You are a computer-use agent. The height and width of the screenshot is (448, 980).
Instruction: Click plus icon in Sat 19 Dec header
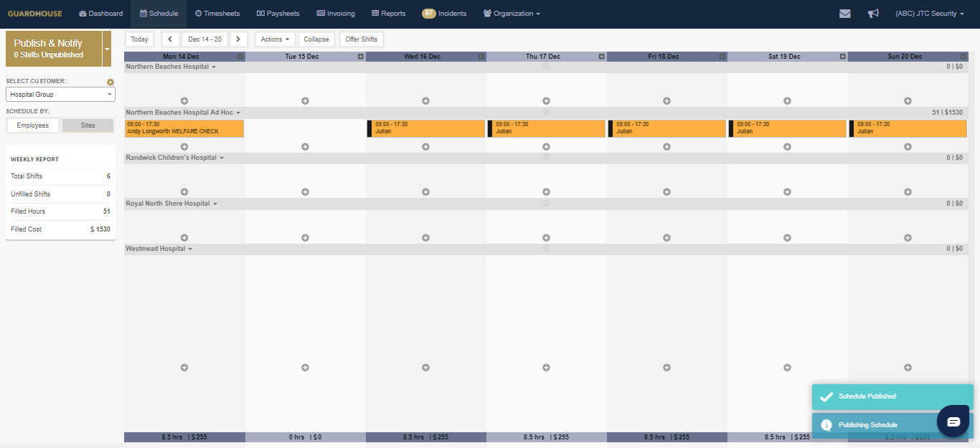843,57
